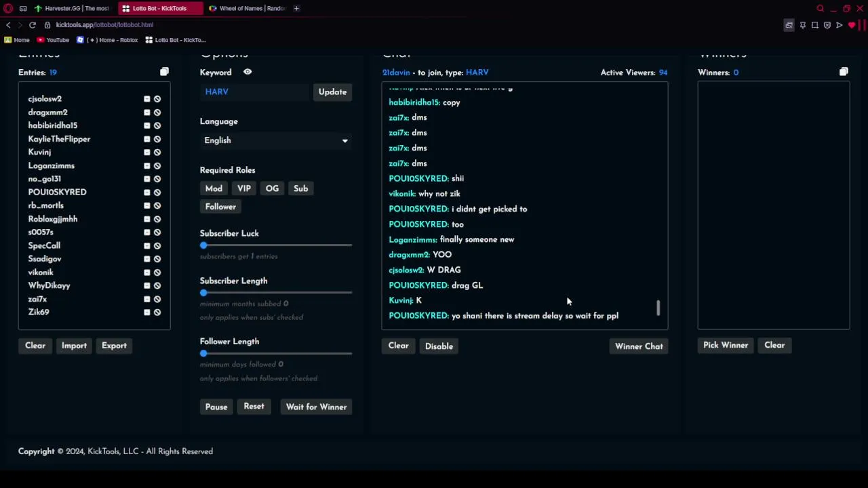
Task: Copy the winners list using the copy icon
Action: [844, 72]
